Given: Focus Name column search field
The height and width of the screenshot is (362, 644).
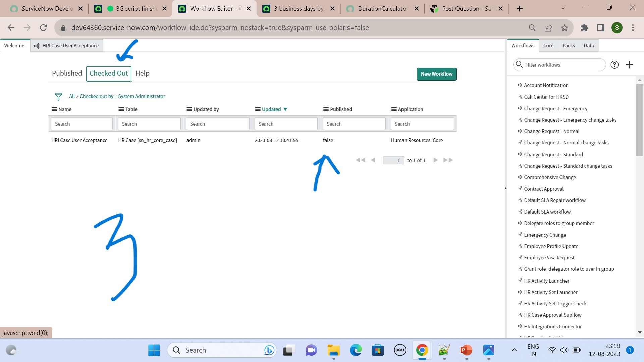Looking at the screenshot, I should coord(82,124).
